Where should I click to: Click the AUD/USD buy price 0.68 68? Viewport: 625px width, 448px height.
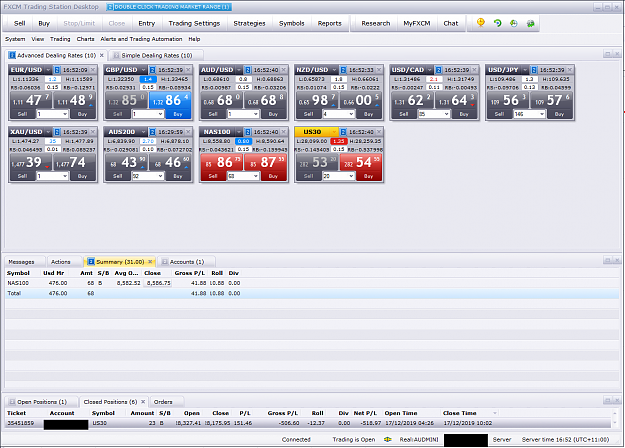point(265,100)
